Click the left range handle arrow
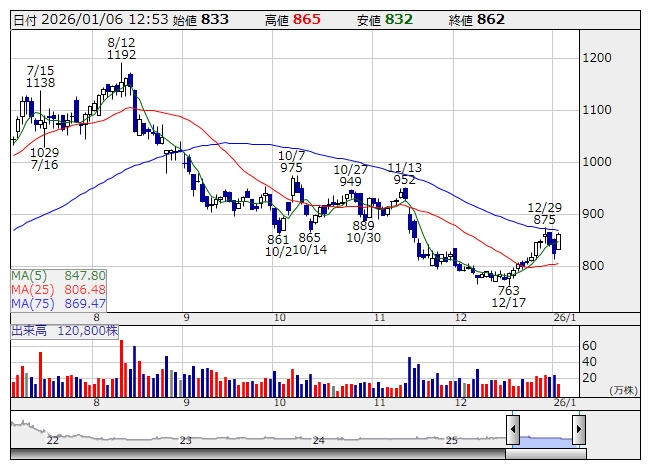 513,430
